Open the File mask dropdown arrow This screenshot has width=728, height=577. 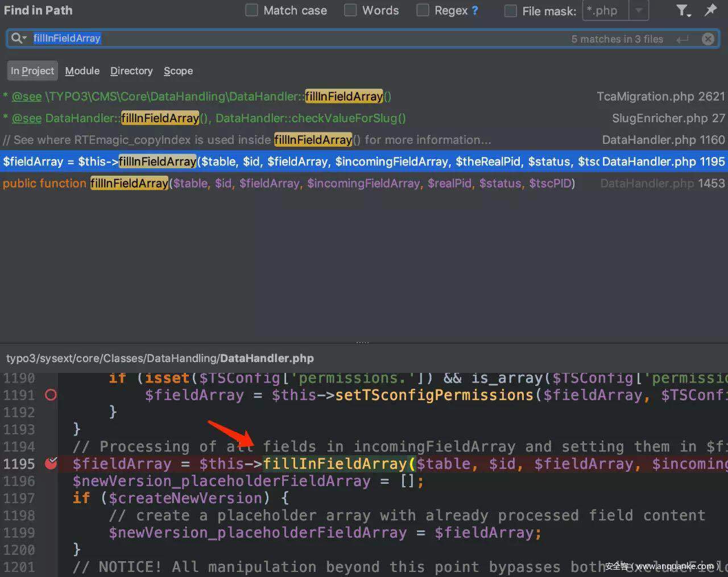pyautogui.click(x=639, y=10)
